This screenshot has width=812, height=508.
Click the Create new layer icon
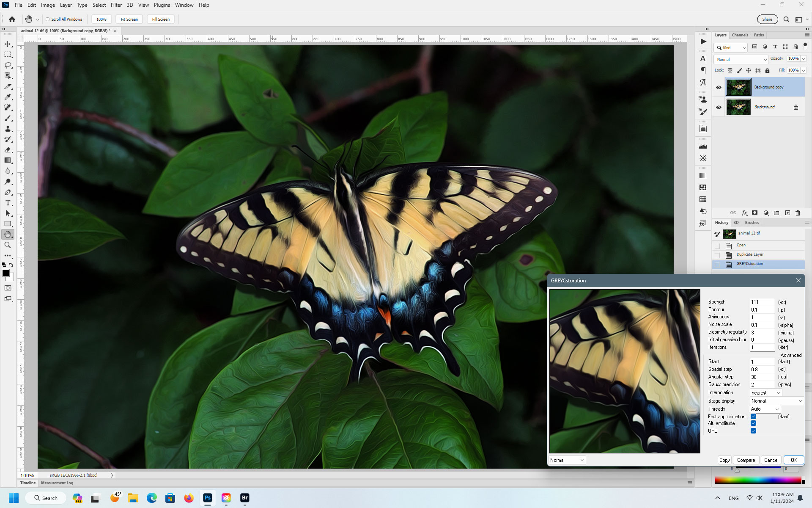point(787,213)
